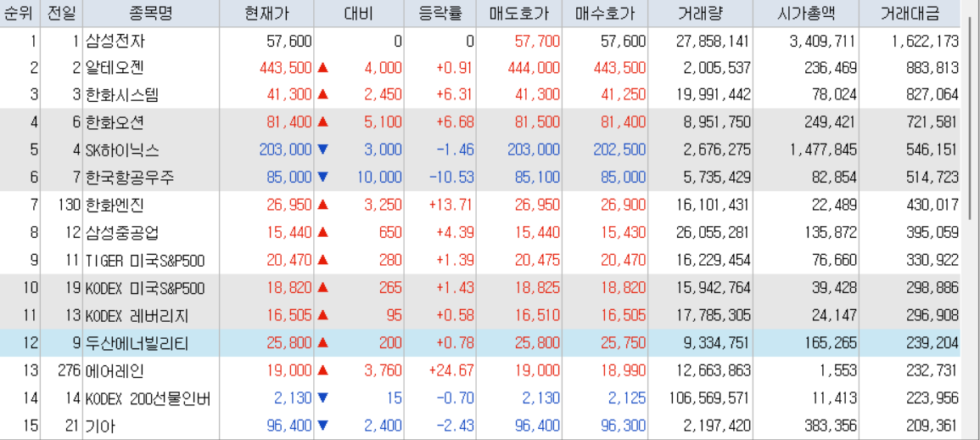Click 한국항공우주 change rate -10.53
This screenshot has height=440, width=980.
(x=450, y=178)
